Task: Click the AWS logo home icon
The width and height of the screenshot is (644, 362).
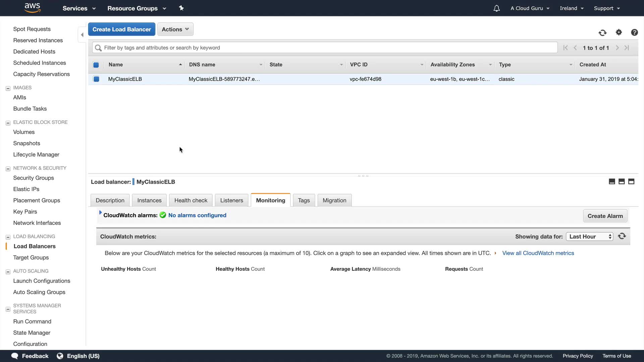Action: tap(32, 8)
